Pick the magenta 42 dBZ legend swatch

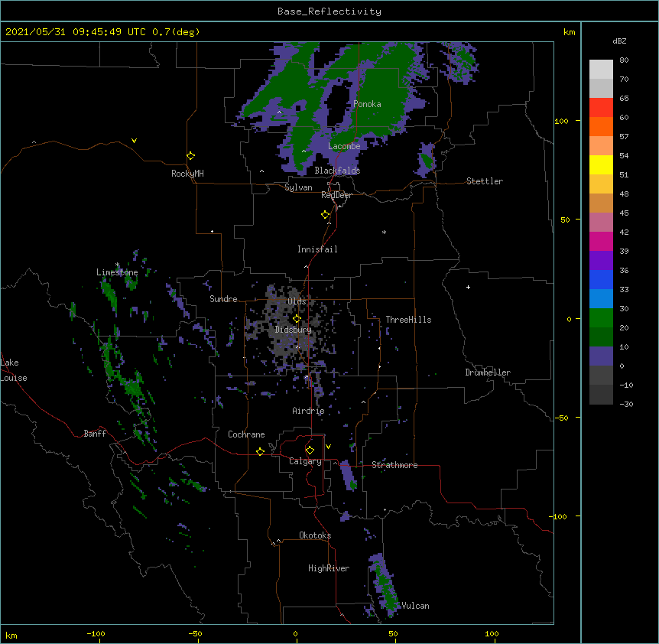click(601, 241)
